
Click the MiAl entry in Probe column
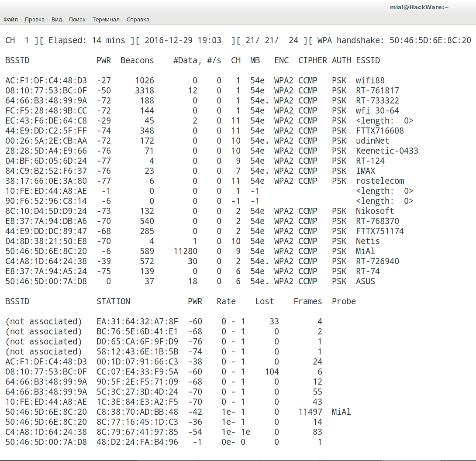click(x=341, y=412)
